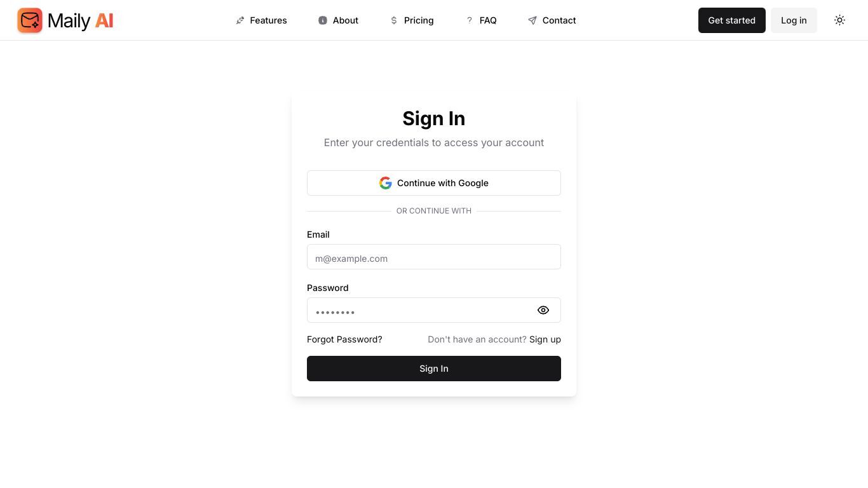Image resolution: width=868 pixels, height=488 pixels.
Task: Click the paper plane icon by Contact
Action: point(532,20)
